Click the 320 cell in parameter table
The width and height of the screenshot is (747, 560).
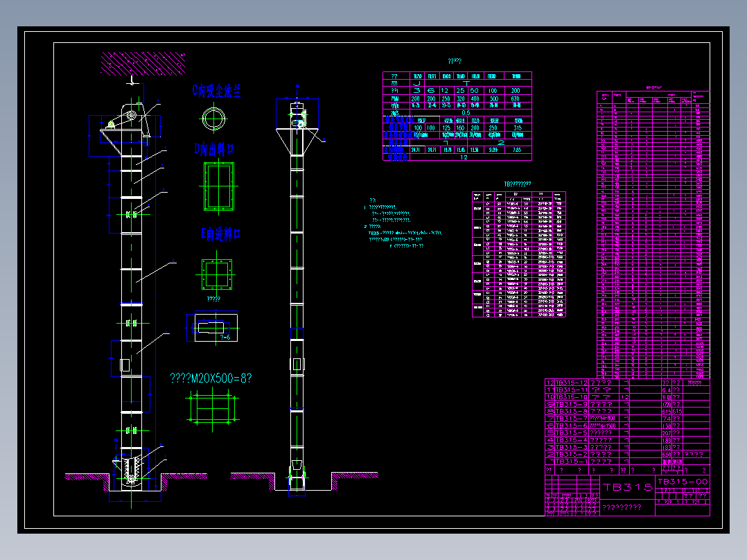pos(461,98)
